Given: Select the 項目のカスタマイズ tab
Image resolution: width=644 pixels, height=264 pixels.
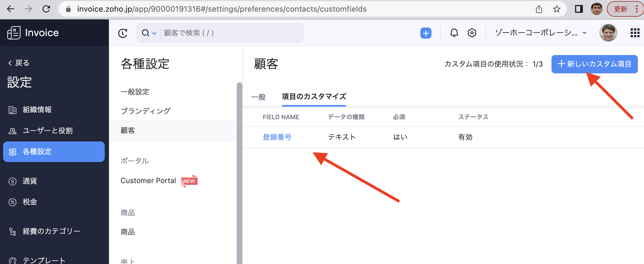Looking at the screenshot, I should tap(314, 96).
